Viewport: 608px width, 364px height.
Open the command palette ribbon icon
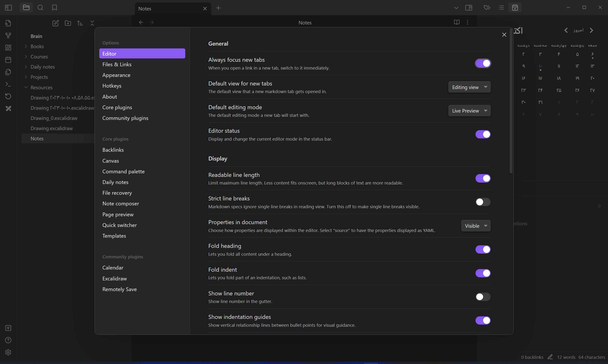[8, 84]
